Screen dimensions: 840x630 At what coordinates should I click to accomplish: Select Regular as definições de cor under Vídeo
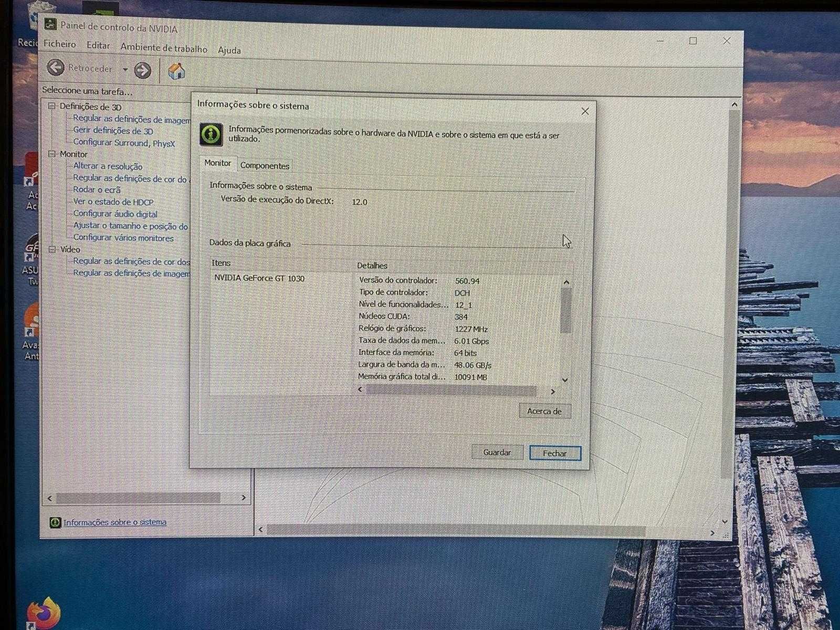click(131, 261)
